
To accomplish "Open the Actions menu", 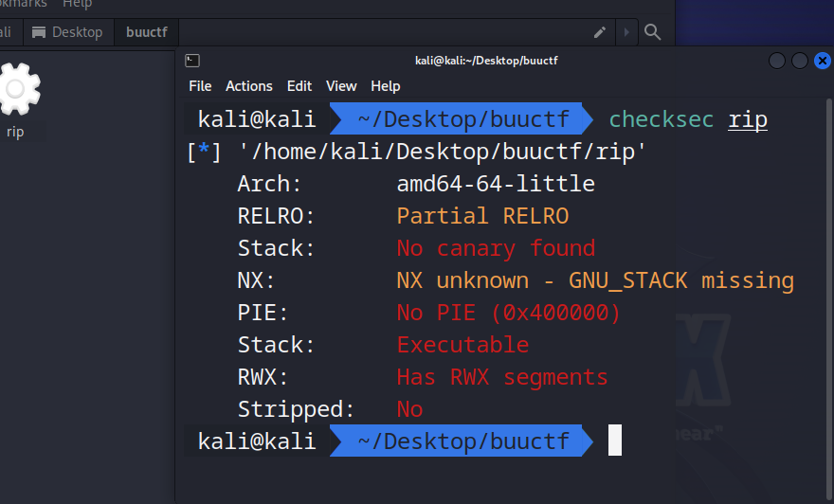I will [249, 86].
